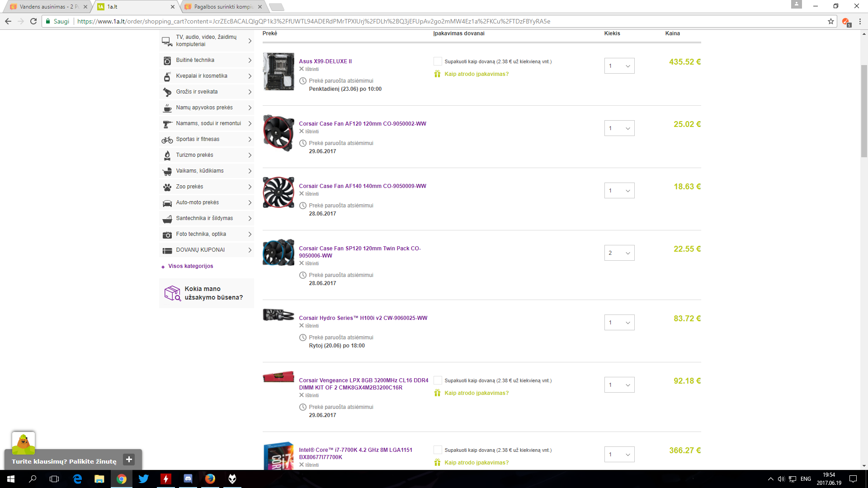
Task: Click the Auto-moto prekės car icon
Action: coord(167,203)
